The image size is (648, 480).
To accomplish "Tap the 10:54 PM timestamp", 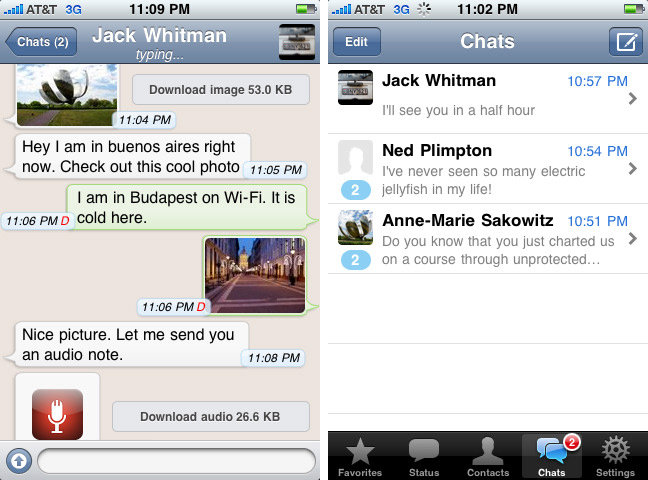I will [598, 151].
